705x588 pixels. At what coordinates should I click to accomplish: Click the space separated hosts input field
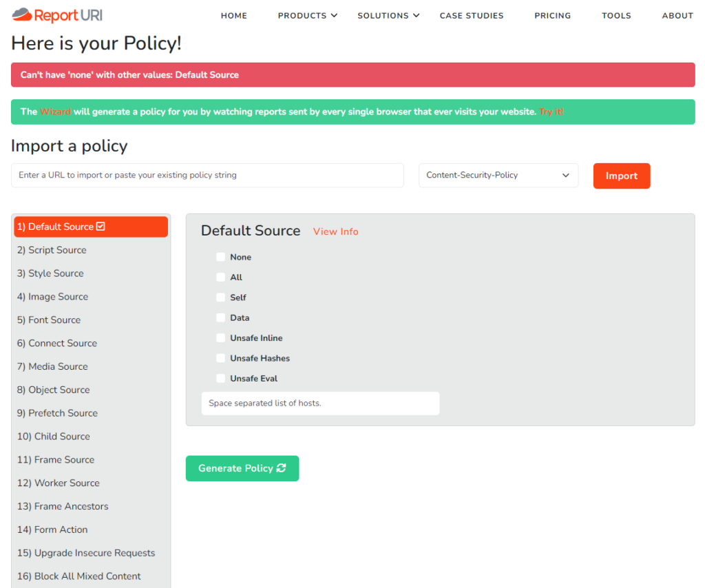320,403
